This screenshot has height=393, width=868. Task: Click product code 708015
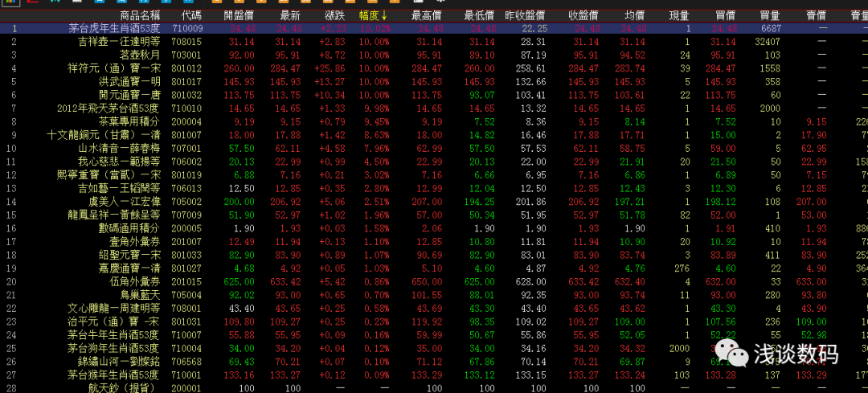pyautogui.click(x=187, y=42)
